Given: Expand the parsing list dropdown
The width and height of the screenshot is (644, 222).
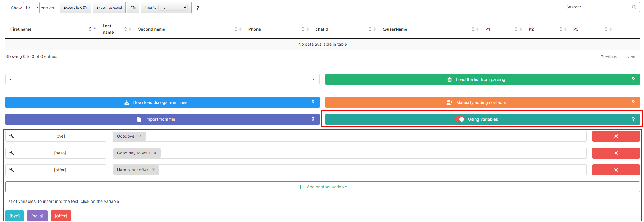Looking at the screenshot, I should pos(162,79).
